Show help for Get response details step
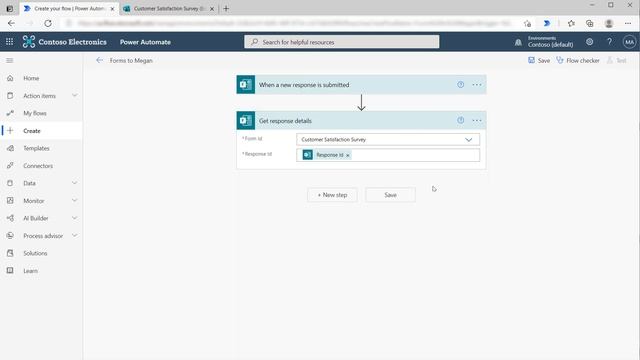This screenshot has width=640, height=360. click(x=460, y=120)
